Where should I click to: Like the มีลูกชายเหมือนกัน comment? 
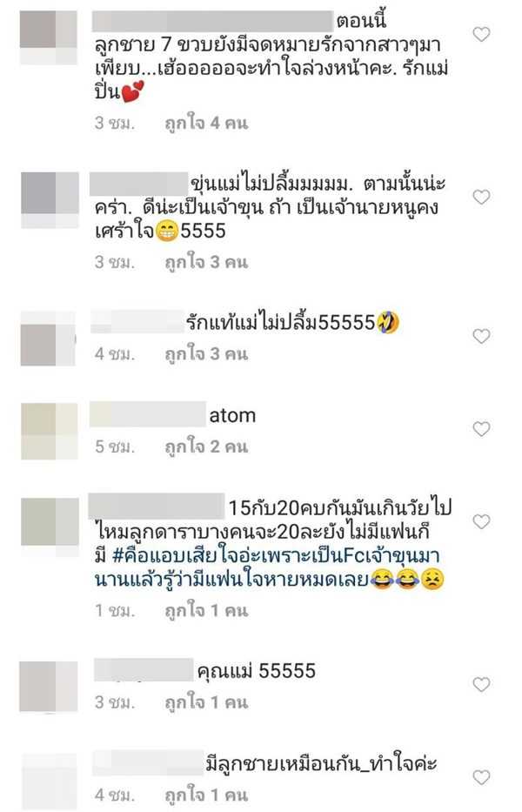[x=482, y=777]
